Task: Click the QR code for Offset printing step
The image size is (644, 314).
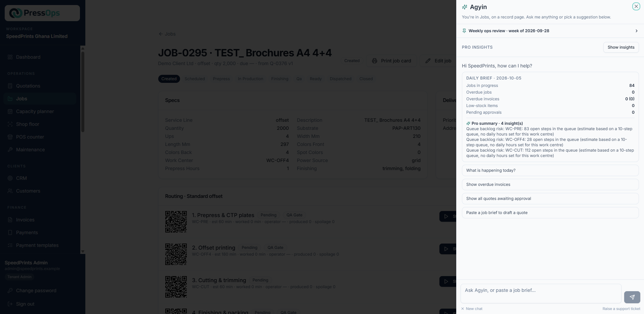Action: (176, 254)
